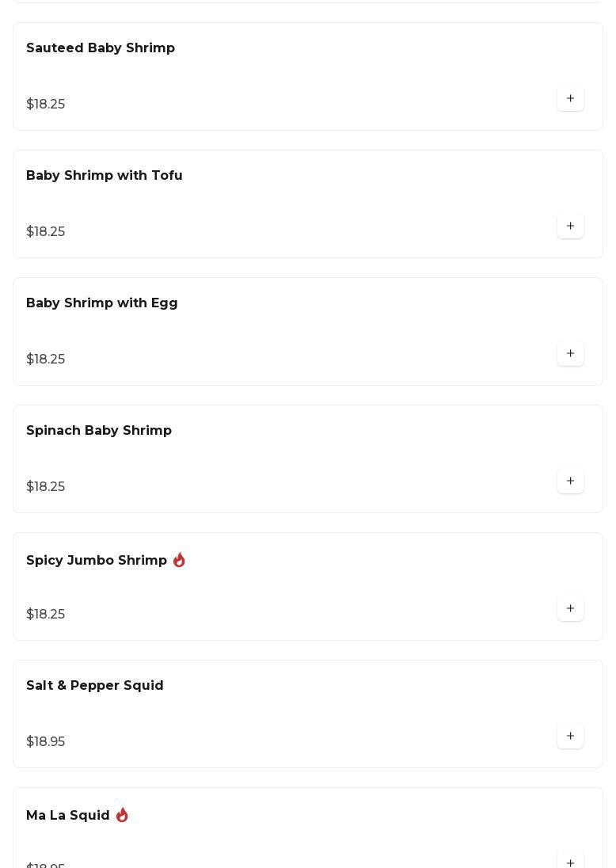616x868 pixels.
Task: Click spicy flame icon beside Spicy Jumbo Shrimp
Action: point(179,560)
